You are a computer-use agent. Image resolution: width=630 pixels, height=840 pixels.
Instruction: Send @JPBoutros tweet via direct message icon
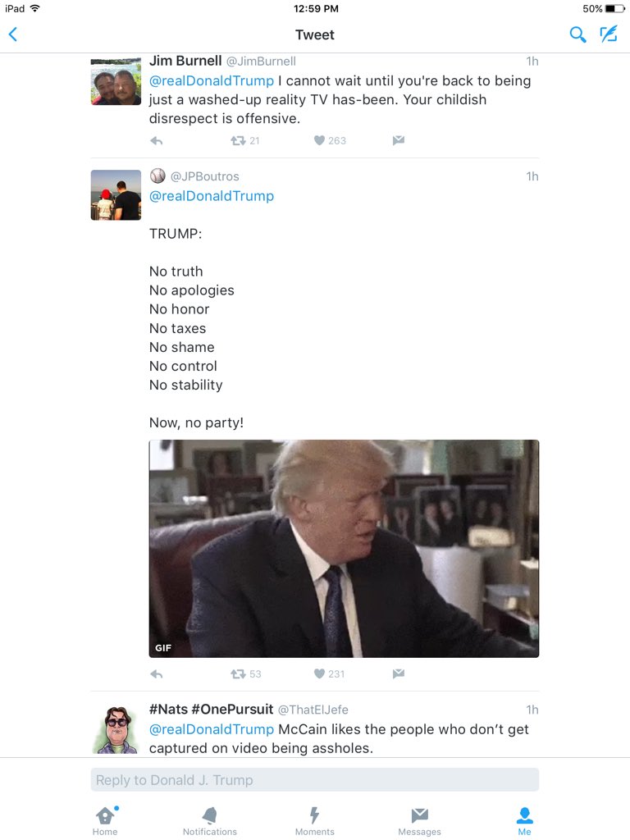tap(398, 673)
